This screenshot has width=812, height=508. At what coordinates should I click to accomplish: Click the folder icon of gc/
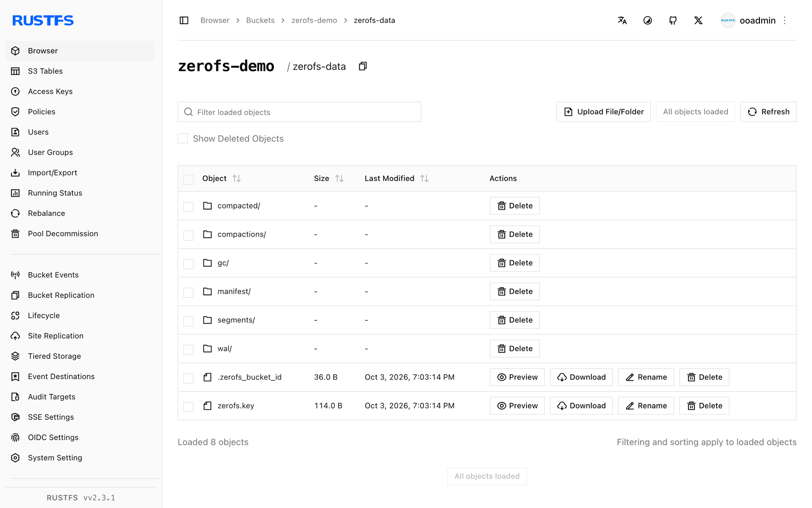point(207,263)
